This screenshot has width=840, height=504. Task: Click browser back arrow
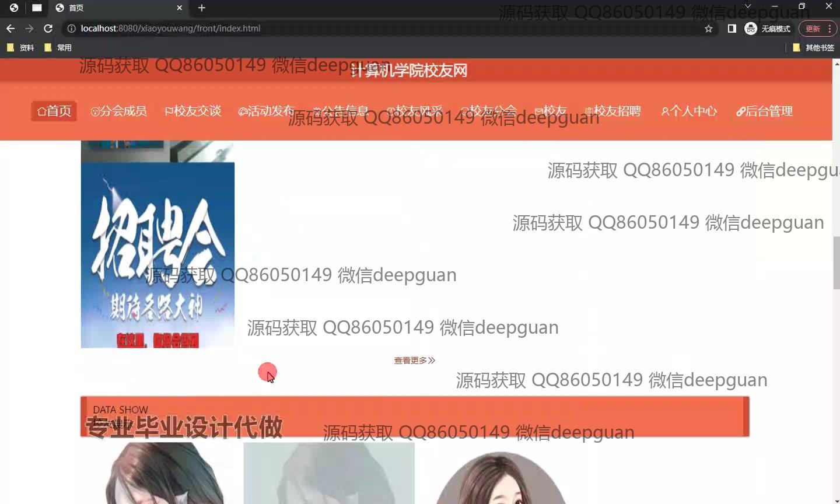10,29
